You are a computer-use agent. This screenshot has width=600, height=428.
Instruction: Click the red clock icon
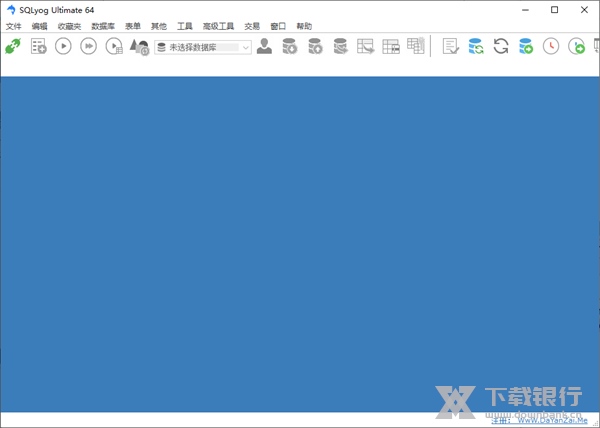[551, 46]
